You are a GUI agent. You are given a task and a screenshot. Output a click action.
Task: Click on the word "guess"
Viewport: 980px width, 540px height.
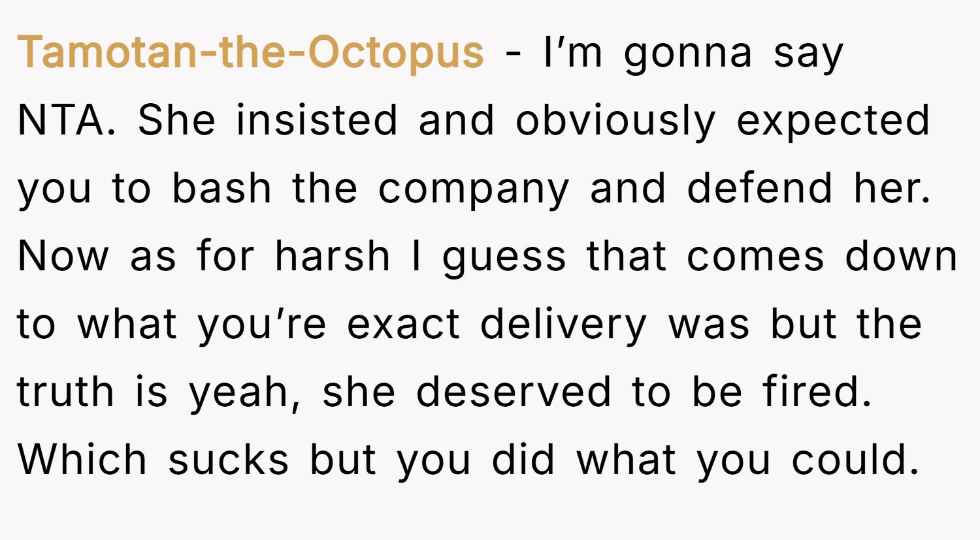(x=504, y=257)
